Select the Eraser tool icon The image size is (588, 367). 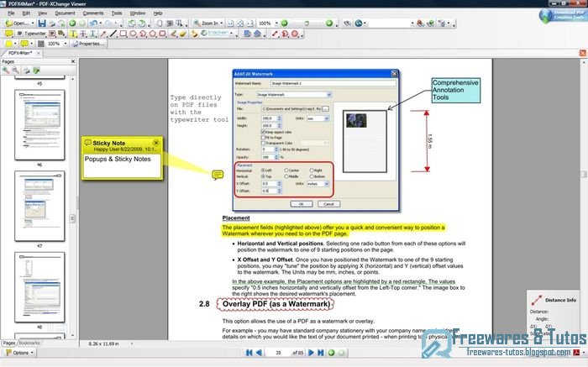(x=183, y=34)
